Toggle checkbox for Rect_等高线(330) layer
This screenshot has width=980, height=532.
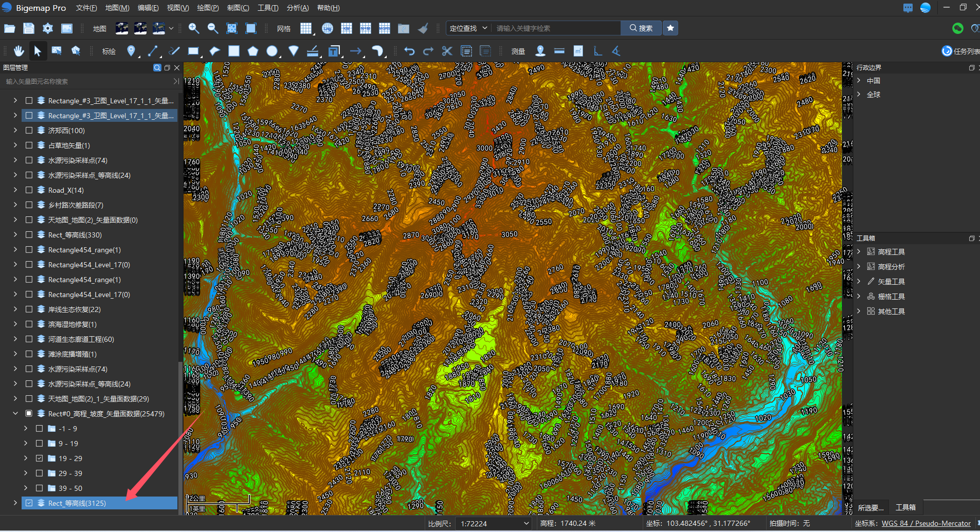click(x=29, y=235)
